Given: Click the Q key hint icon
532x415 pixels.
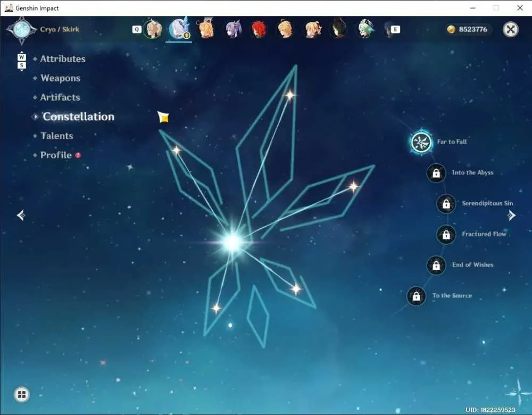Looking at the screenshot, I should pyautogui.click(x=137, y=29).
